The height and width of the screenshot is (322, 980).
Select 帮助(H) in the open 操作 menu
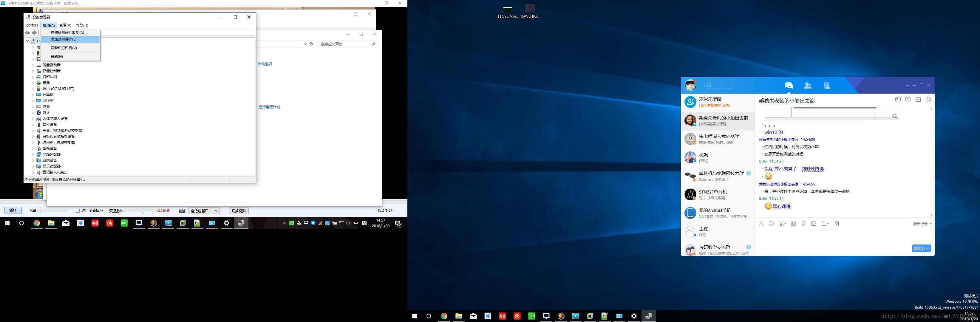tap(70, 57)
